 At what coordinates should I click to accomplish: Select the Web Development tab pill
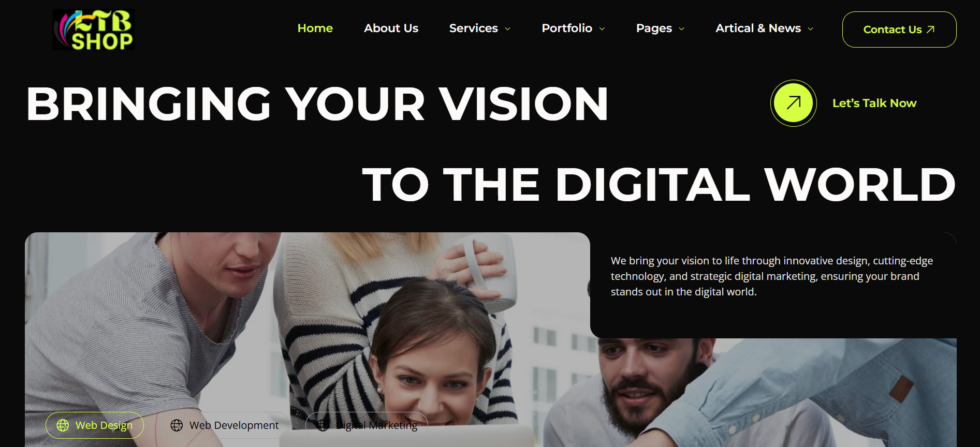[225, 425]
